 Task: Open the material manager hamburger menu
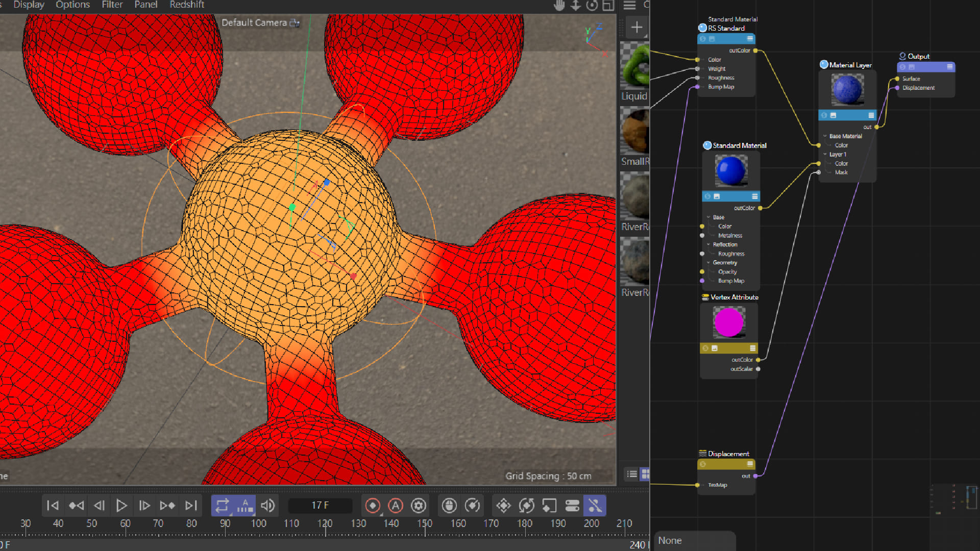click(630, 5)
